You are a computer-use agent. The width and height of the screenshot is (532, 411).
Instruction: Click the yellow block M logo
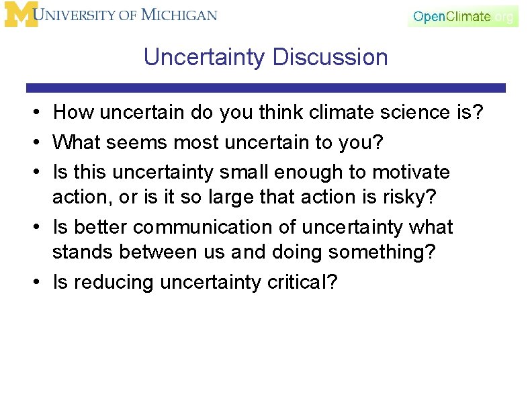[x=20, y=15]
